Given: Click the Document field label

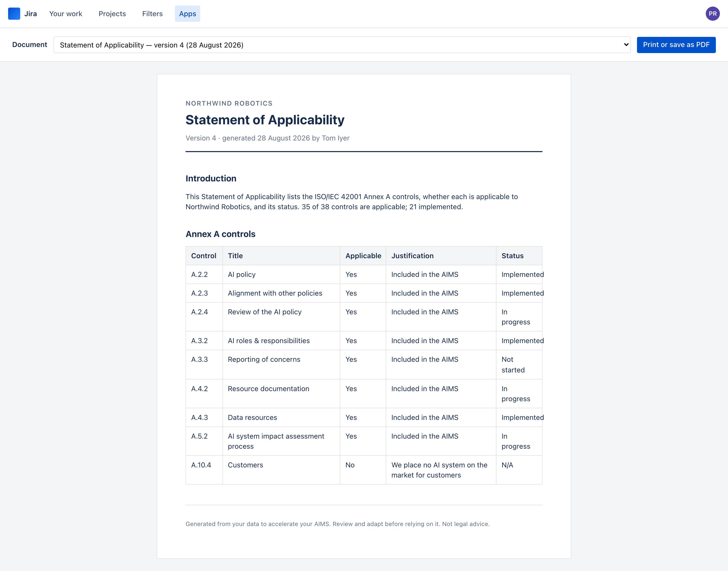Looking at the screenshot, I should [30, 45].
